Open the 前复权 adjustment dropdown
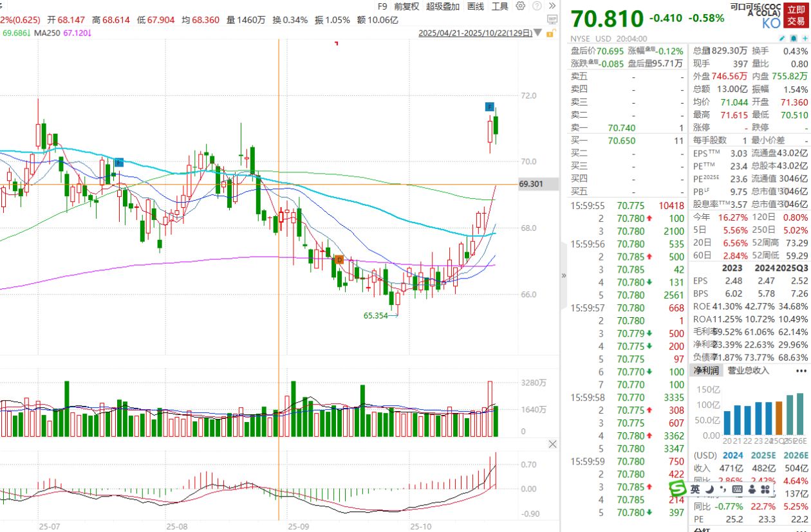The height and width of the screenshot is (532, 811). (x=406, y=6)
